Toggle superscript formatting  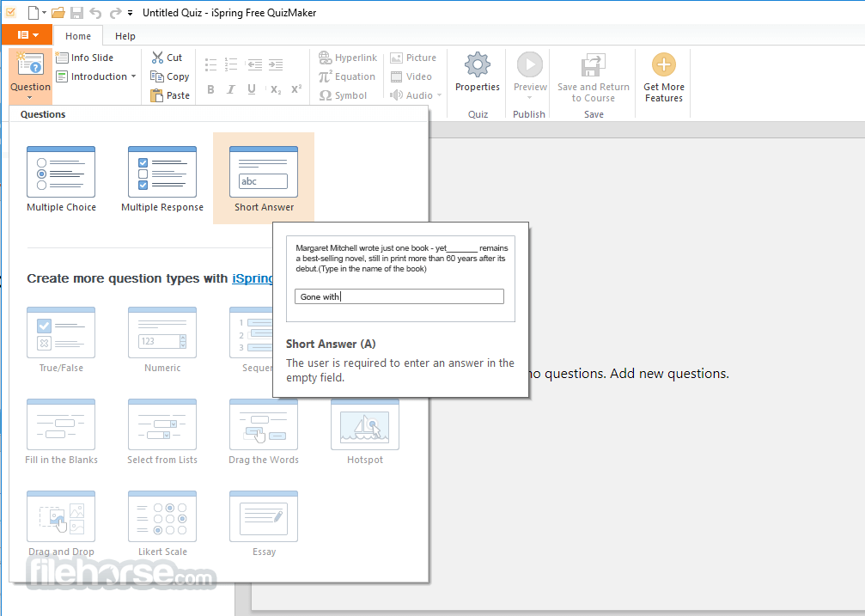click(296, 89)
